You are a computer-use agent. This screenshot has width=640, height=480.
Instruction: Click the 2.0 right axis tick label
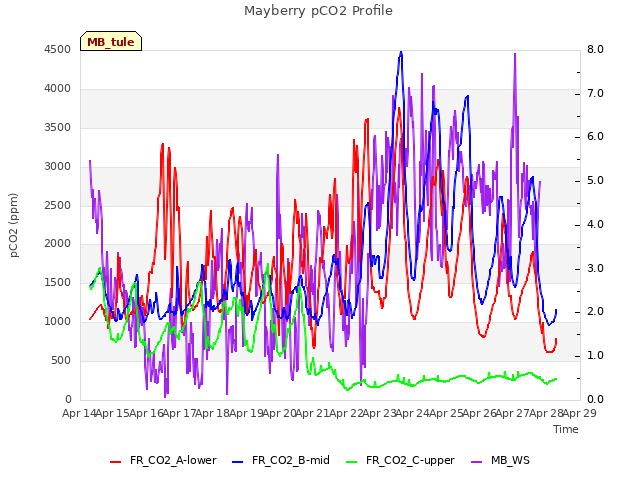[x=595, y=311]
